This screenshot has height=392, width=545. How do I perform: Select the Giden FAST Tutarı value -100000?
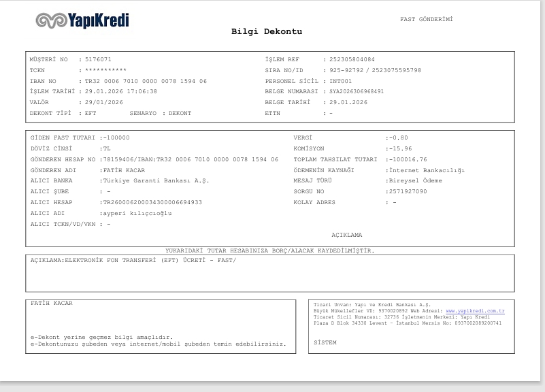click(x=116, y=137)
